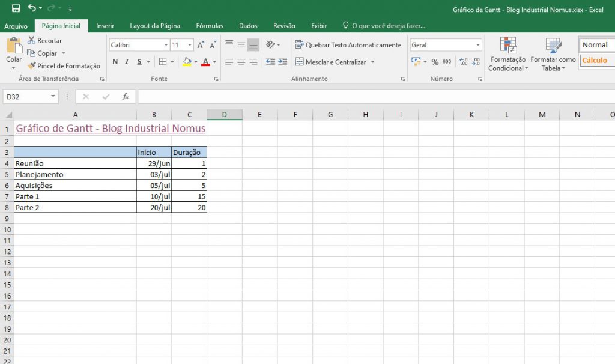Toggle middle align icon
This screenshot has height=364, width=615.
[x=241, y=45]
